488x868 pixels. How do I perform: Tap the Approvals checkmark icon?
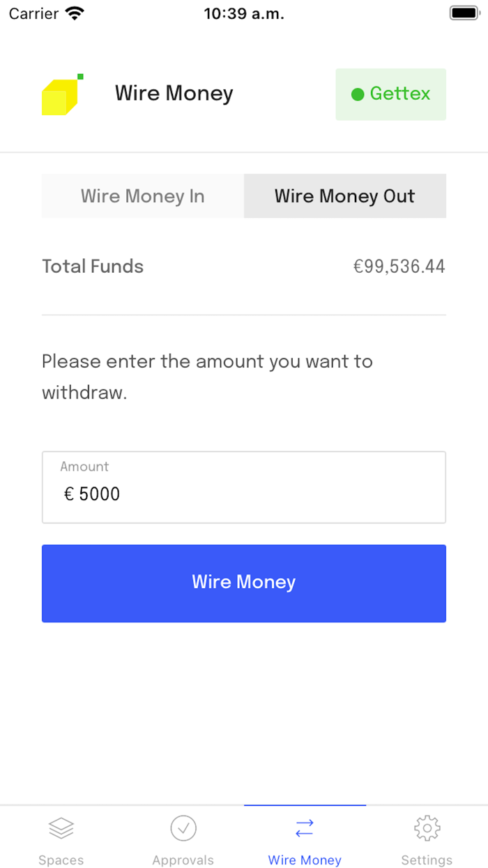pos(183,828)
